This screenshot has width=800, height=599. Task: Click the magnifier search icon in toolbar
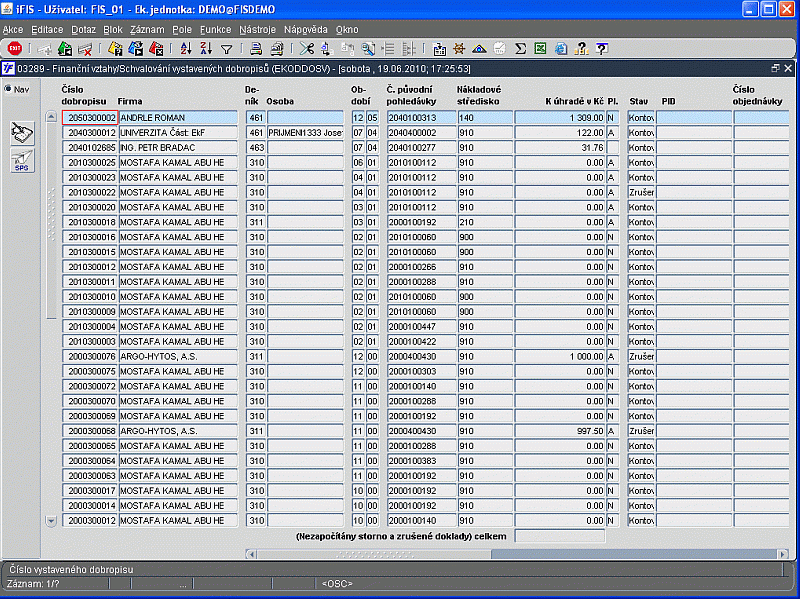(x=367, y=48)
